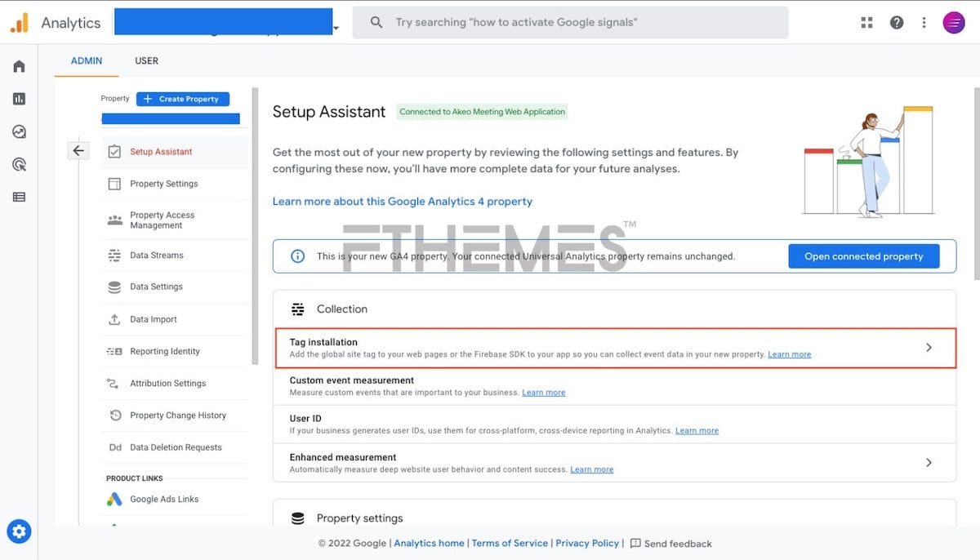Select Property Settings menu item

[x=175, y=184]
